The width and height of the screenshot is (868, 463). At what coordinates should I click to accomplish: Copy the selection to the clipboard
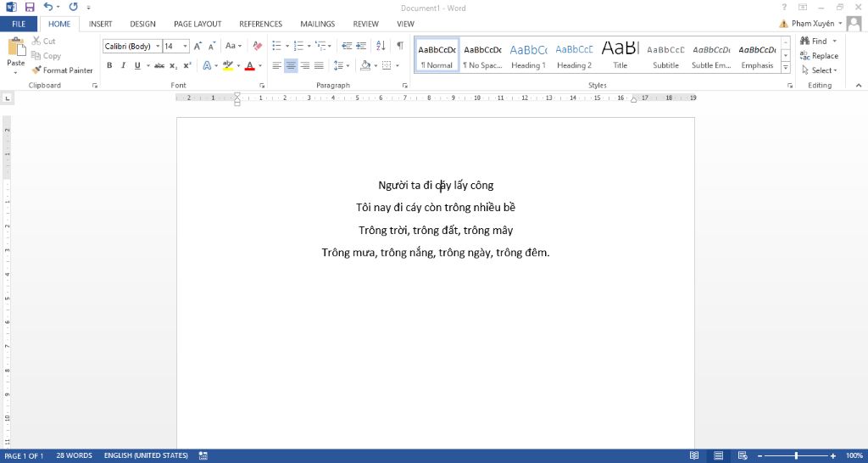[x=46, y=55]
